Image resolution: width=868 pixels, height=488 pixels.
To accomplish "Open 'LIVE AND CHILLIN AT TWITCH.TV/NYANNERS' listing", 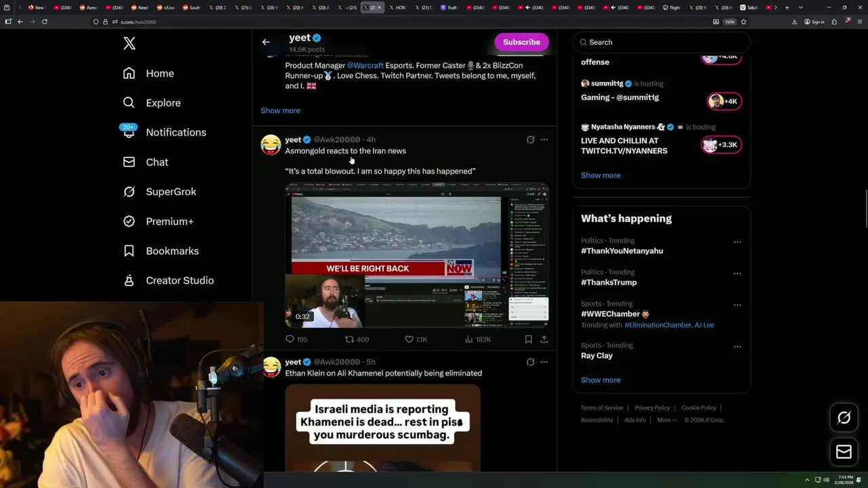I will click(x=624, y=146).
